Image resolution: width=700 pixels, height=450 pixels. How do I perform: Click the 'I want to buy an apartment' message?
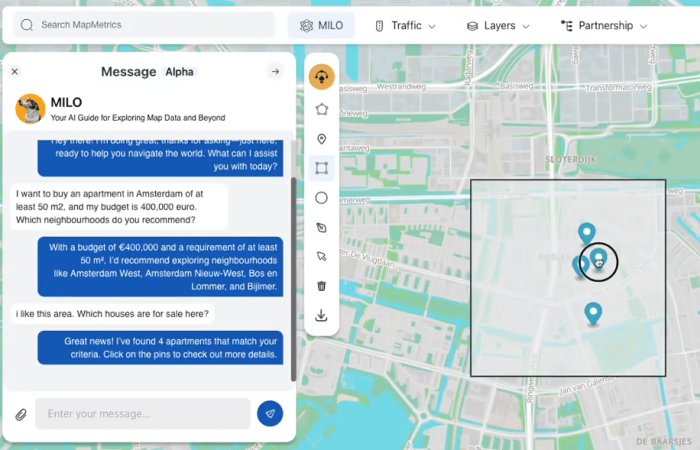pos(119,207)
